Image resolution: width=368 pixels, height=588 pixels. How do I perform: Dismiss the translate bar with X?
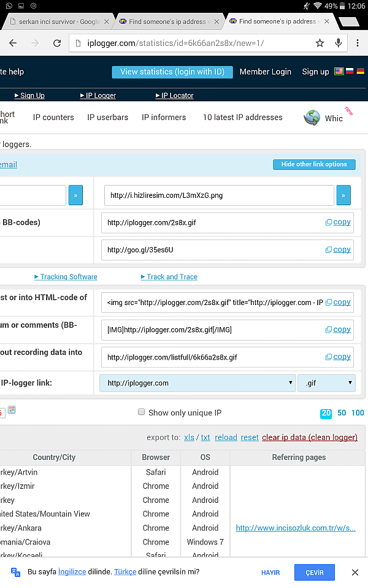(x=355, y=572)
